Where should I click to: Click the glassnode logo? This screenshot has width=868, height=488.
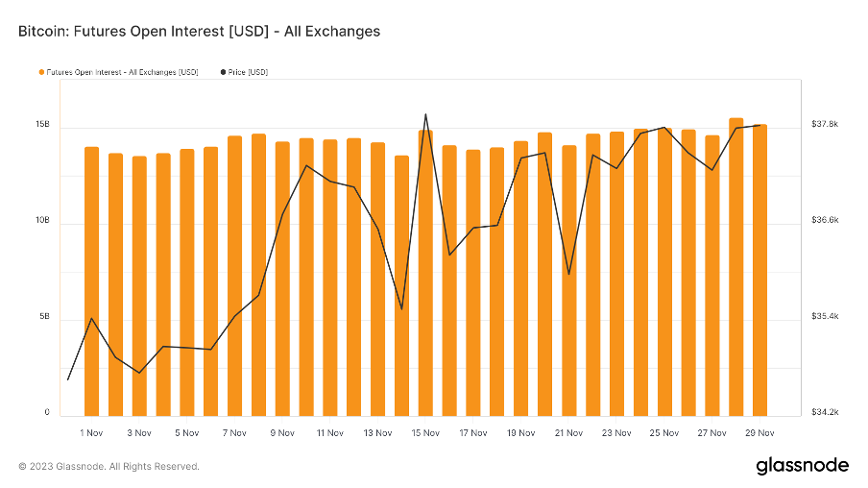802,466
